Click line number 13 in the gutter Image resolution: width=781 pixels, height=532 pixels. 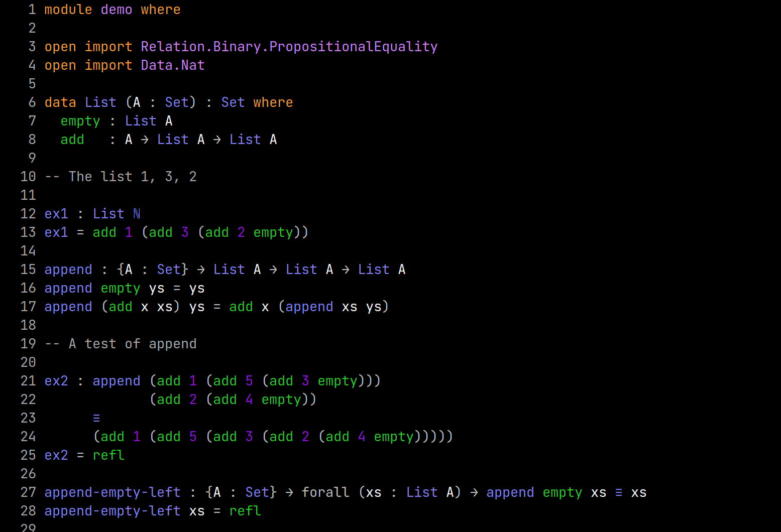[x=28, y=232]
